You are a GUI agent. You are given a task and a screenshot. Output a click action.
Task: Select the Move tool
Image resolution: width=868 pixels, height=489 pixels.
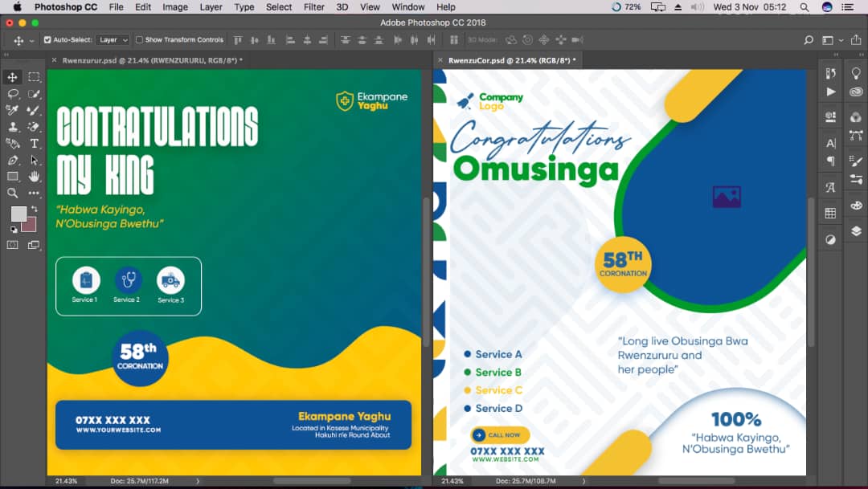(12, 78)
